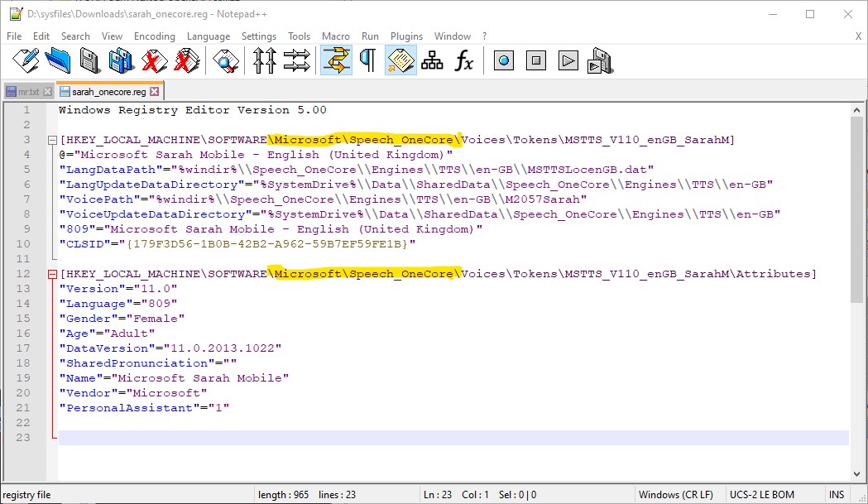Click the Save All toolbar icon

pyautogui.click(x=122, y=60)
